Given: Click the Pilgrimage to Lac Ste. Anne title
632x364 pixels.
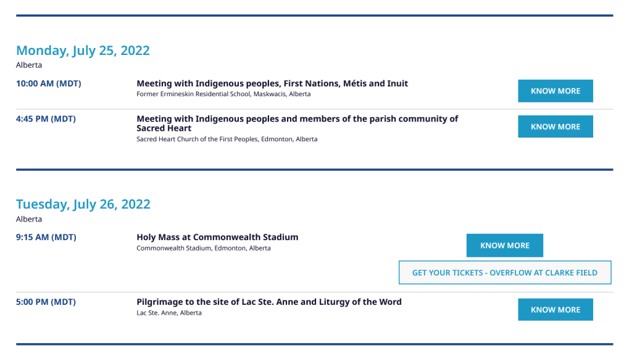Looking at the screenshot, I should [x=268, y=302].
